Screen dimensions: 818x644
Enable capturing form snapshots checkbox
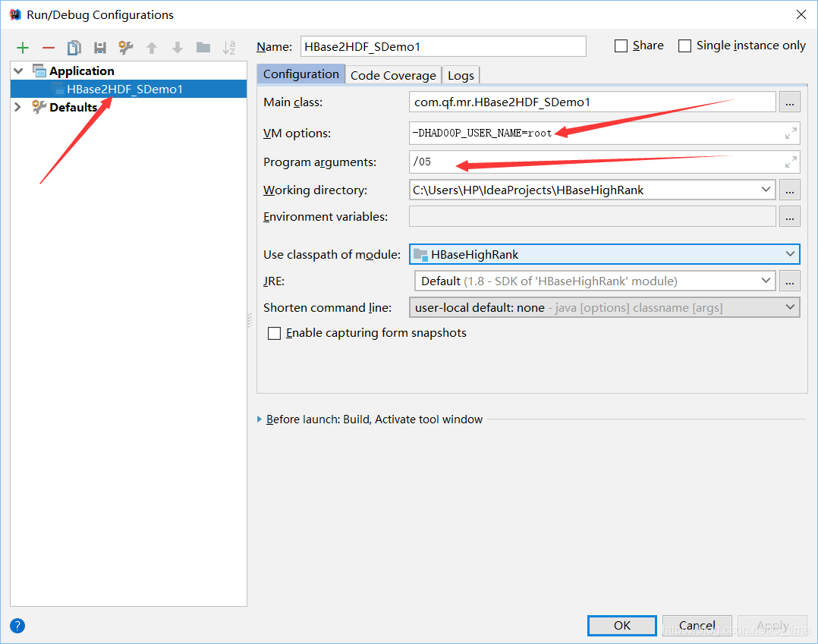tap(274, 333)
